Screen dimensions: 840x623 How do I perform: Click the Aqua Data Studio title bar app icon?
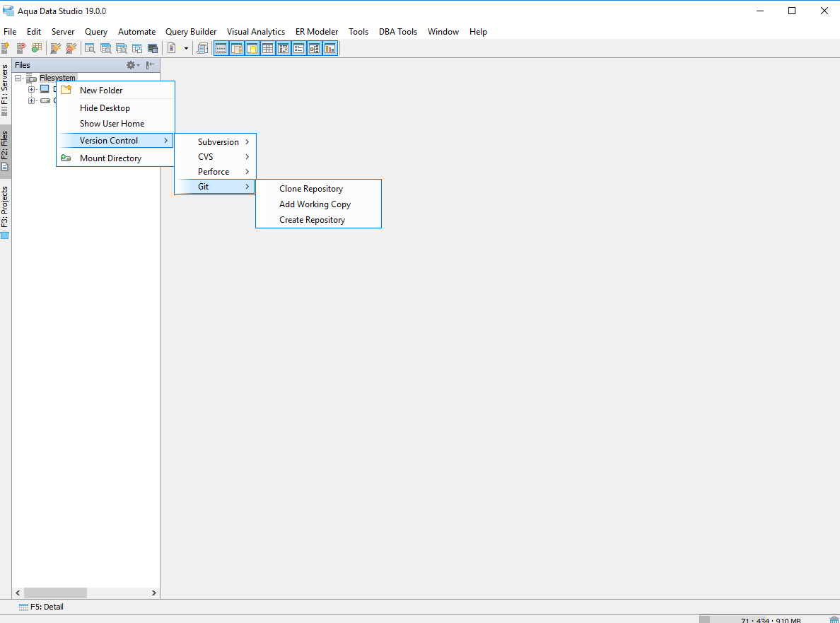click(8, 11)
